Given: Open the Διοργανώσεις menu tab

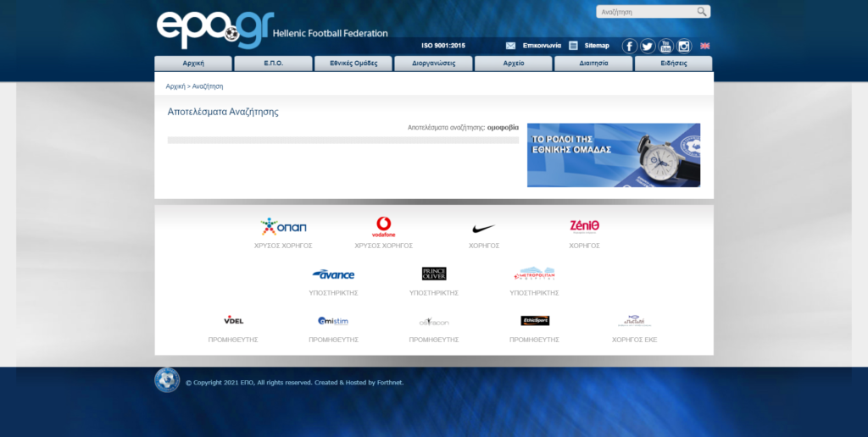Looking at the screenshot, I should click(433, 64).
